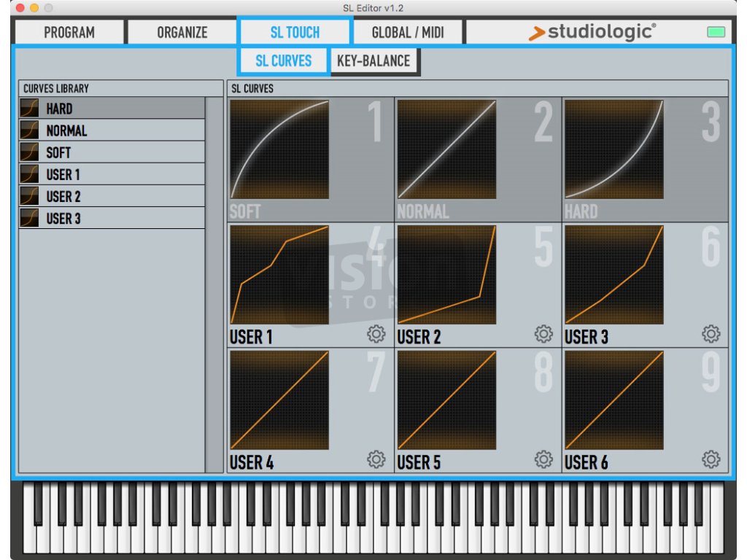
Task: Click the USER 5 label under slot 8
Action: [419, 462]
